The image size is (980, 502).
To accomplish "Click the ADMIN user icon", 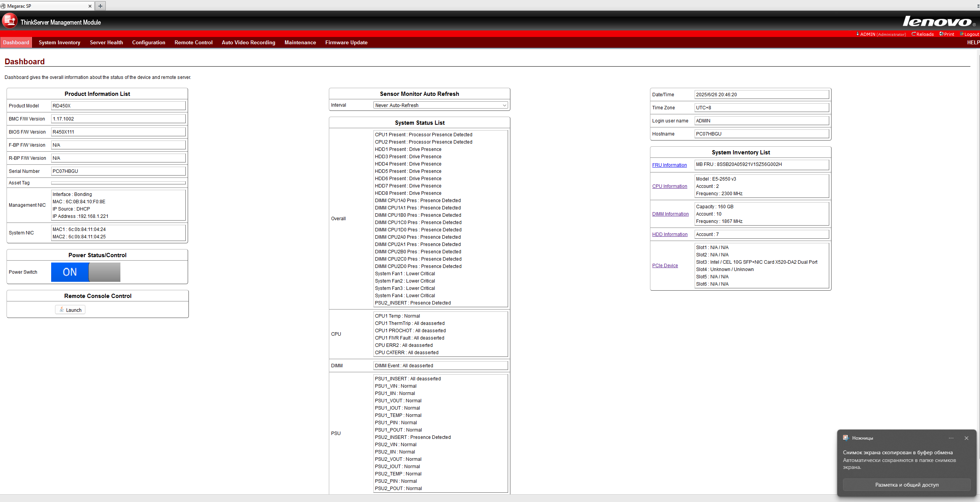I will click(x=858, y=34).
